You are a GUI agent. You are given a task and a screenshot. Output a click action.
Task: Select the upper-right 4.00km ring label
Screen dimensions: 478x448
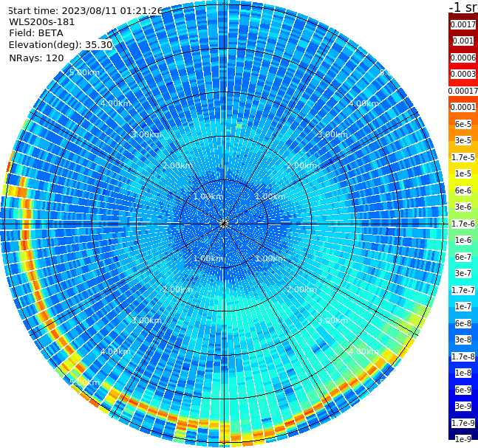pyautogui.click(x=364, y=103)
